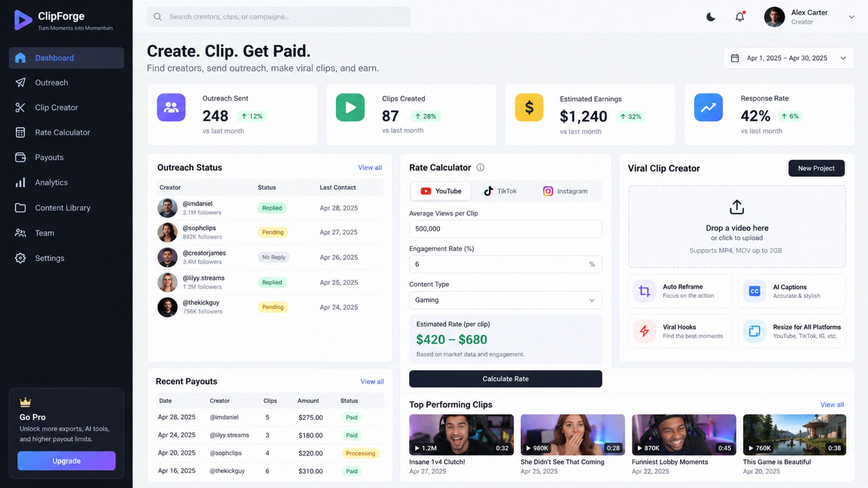
Task: Click the Go Pro crown icon
Action: [25, 402]
